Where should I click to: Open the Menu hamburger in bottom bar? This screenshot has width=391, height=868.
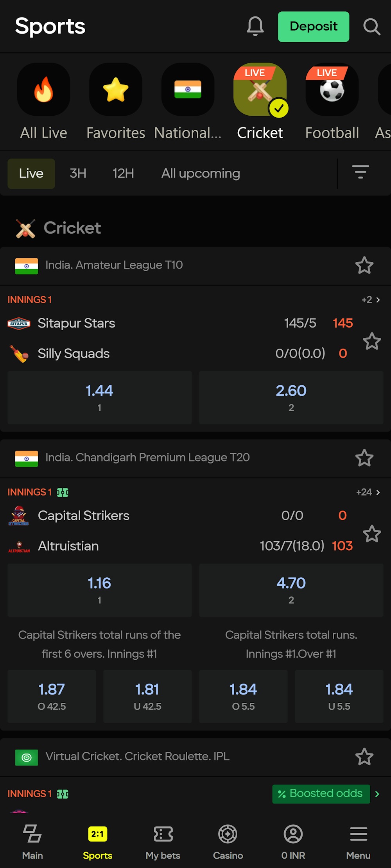pyautogui.click(x=358, y=834)
